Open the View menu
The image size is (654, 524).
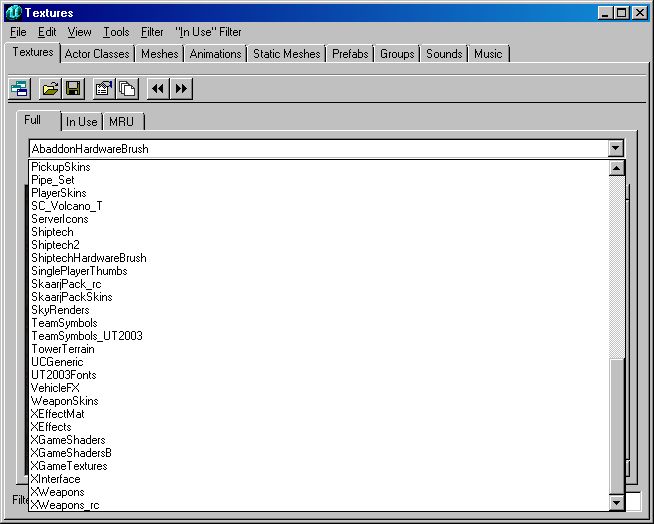79,32
